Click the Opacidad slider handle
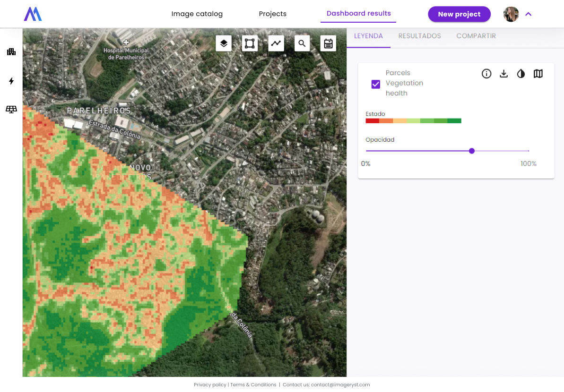The height and width of the screenshot is (392, 564). point(471,151)
